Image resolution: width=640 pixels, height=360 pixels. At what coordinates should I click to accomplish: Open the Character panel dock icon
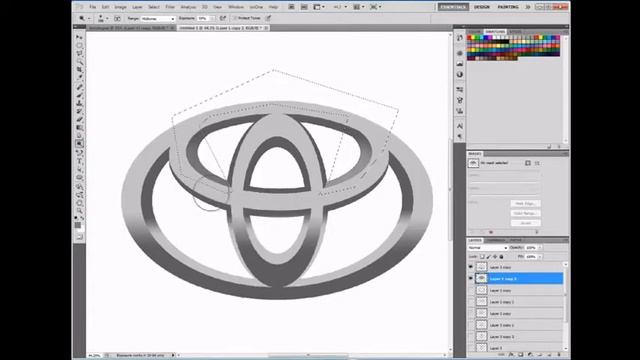point(460,126)
